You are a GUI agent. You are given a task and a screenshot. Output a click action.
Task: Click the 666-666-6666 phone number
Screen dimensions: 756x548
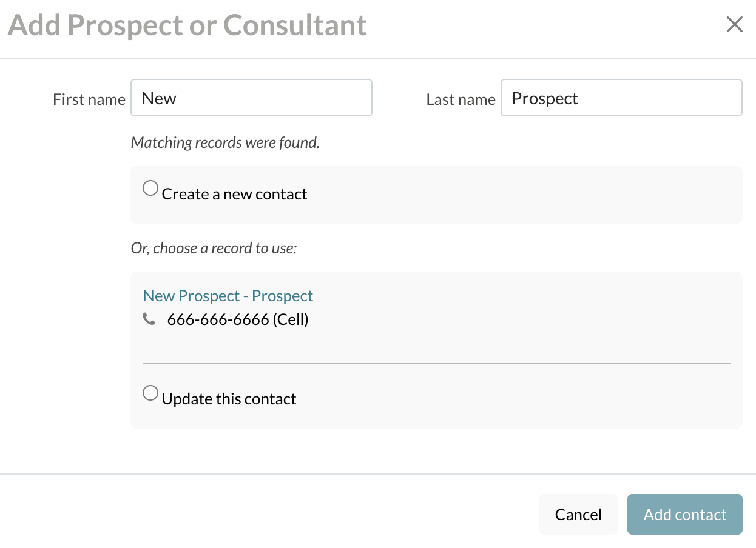(218, 319)
